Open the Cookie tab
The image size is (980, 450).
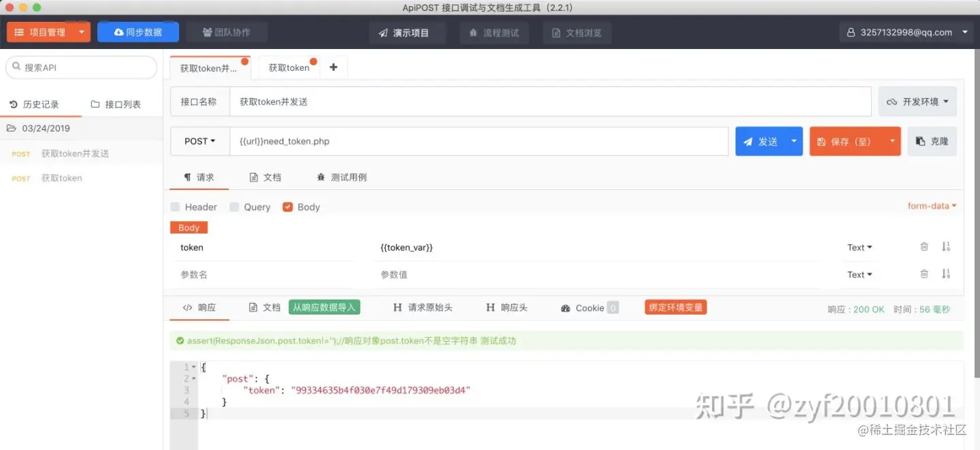click(x=589, y=308)
